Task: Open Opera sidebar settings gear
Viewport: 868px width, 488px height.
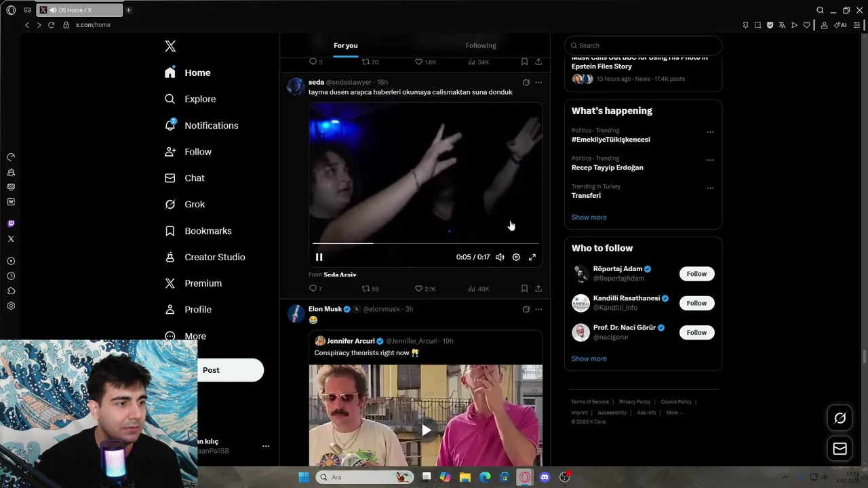Action: (x=11, y=306)
